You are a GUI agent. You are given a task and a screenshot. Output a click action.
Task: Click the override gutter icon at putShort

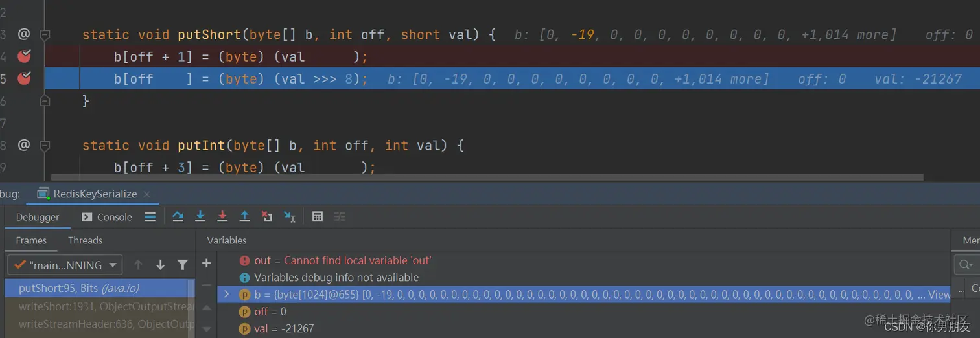pyautogui.click(x=24, y=34)
